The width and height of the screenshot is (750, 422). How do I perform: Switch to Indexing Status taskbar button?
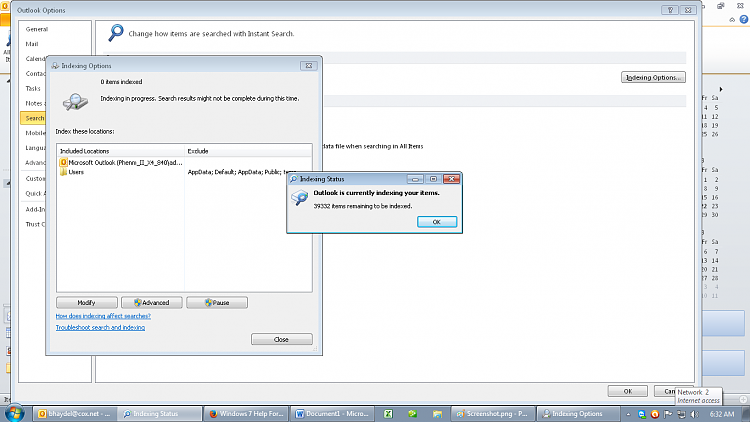(160, 414)
